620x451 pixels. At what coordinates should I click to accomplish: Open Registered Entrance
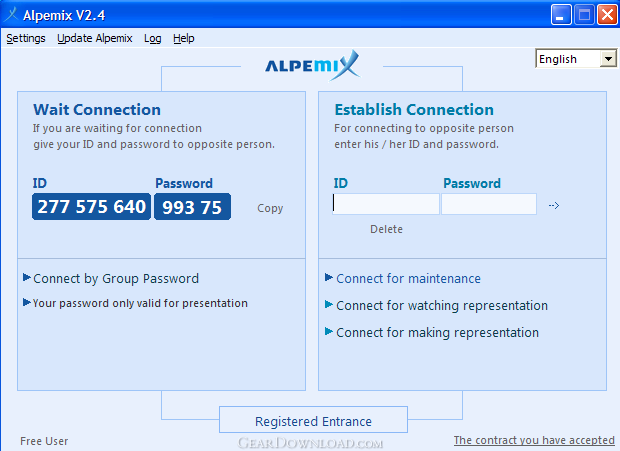click(314, 420)
